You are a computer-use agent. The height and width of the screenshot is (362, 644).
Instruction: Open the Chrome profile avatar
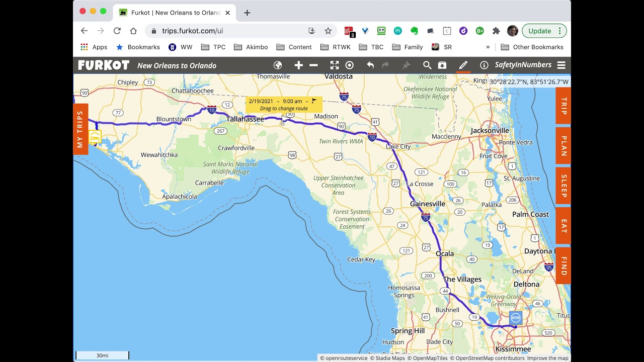click(x=512, y=31)
